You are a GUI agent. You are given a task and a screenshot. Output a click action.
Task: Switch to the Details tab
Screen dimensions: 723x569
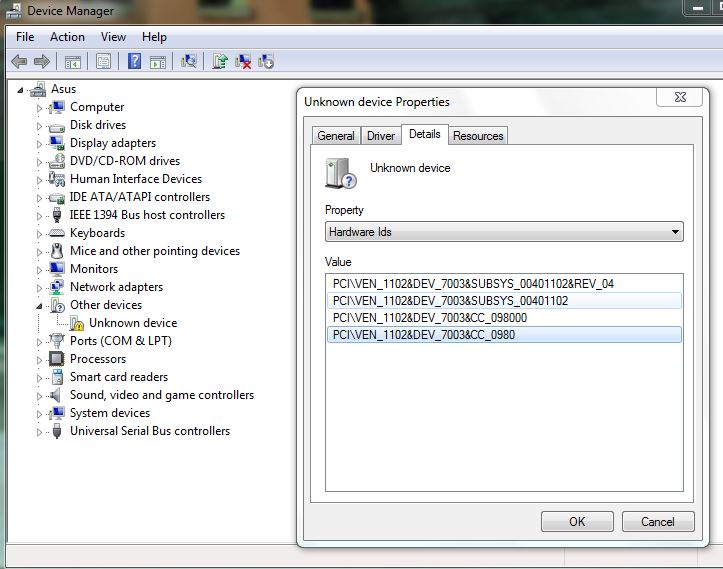click(x=425, y=134)
